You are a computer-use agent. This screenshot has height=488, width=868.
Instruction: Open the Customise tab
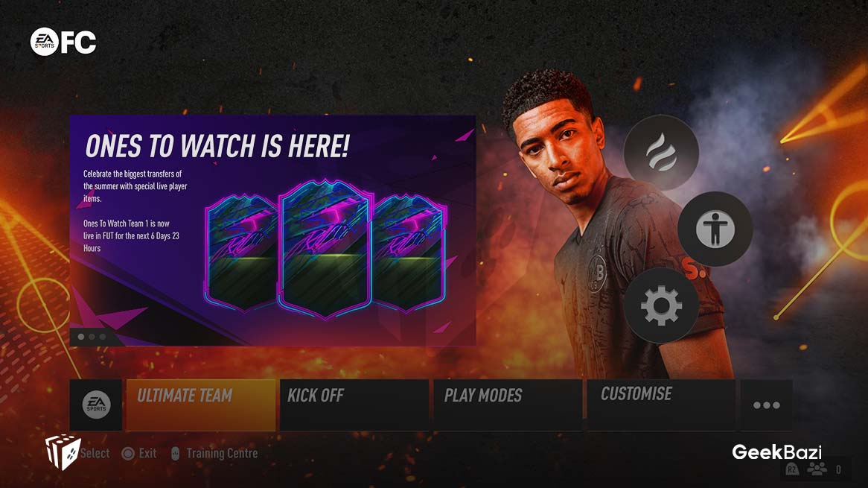[662, 405]
